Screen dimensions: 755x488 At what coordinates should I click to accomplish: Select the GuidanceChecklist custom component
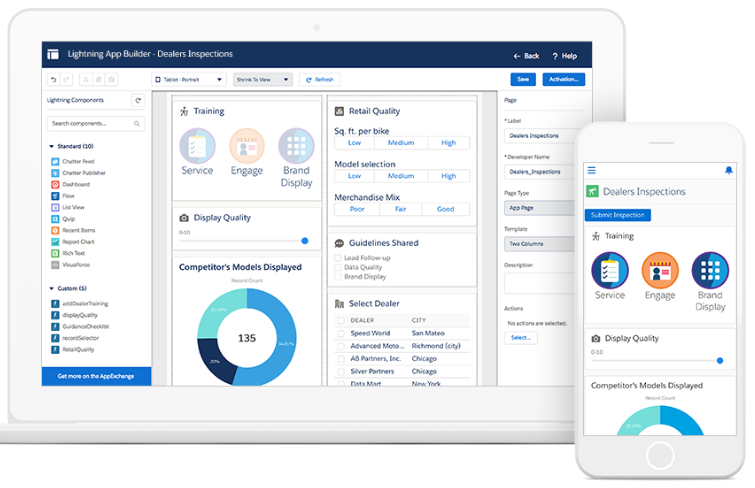point(80,327)
